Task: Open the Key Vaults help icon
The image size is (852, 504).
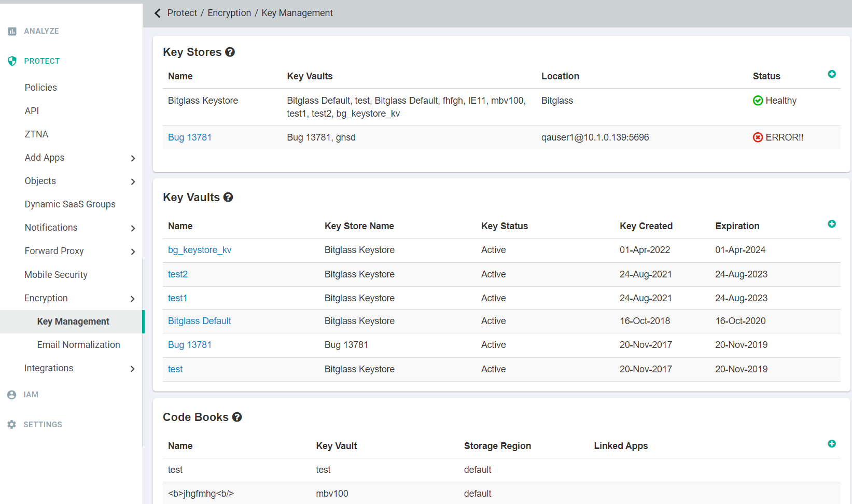Action: 228,198
